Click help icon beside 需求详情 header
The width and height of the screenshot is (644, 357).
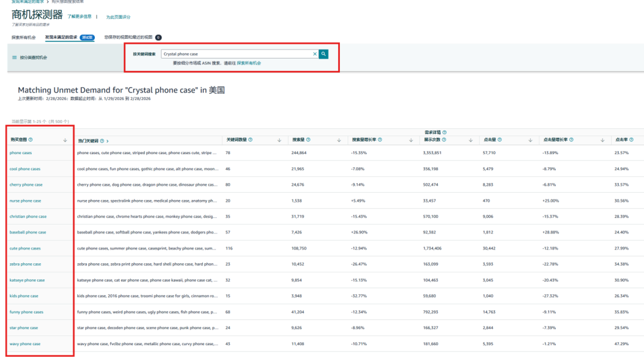coord(445,133)
